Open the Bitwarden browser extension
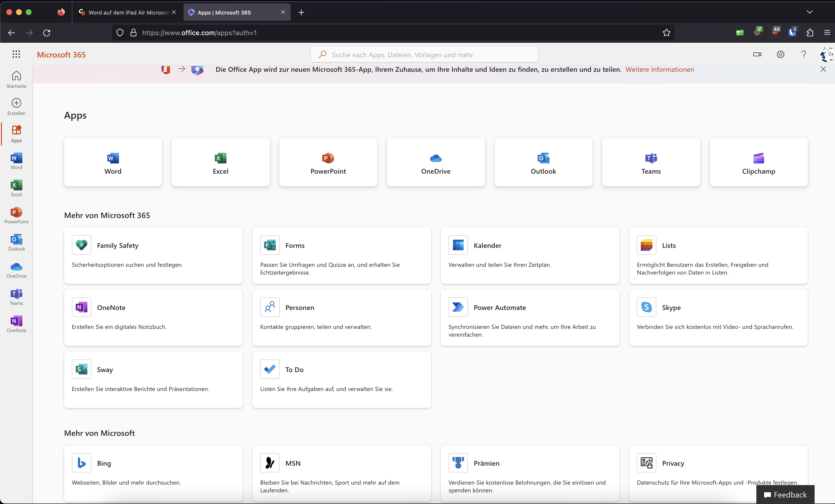Image resolution: width=835 pixels, height=504 pixels. (793, 33)
